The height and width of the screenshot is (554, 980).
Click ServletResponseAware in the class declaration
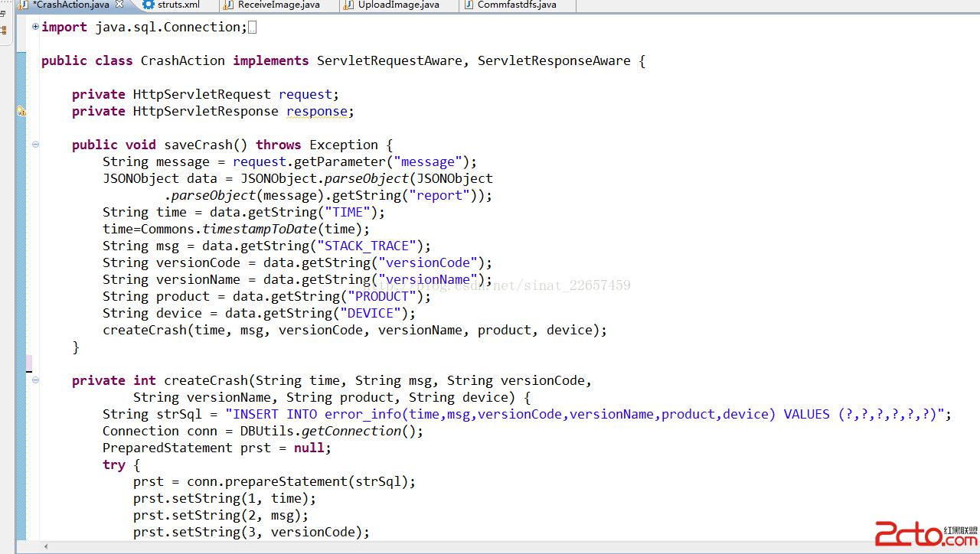coord(554,60)
